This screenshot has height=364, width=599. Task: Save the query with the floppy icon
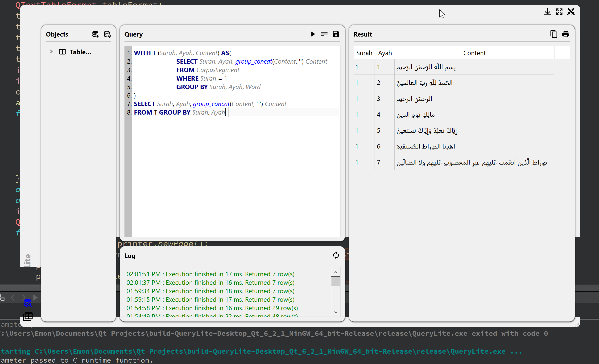point(336,34)
